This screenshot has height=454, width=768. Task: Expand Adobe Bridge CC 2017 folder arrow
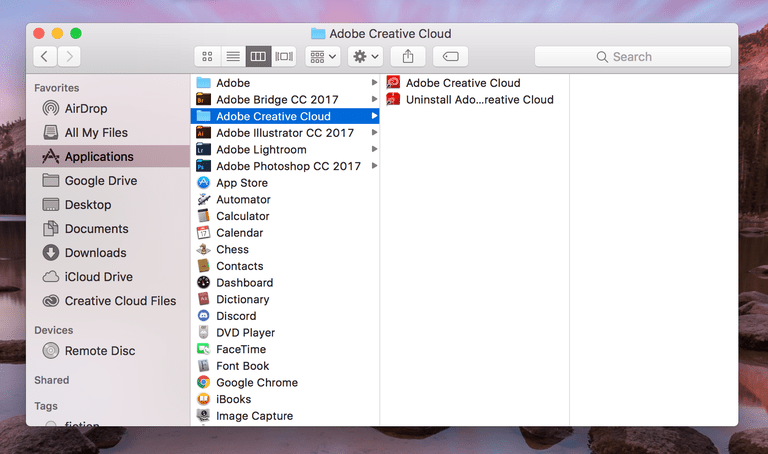click(x=374, y=99)
